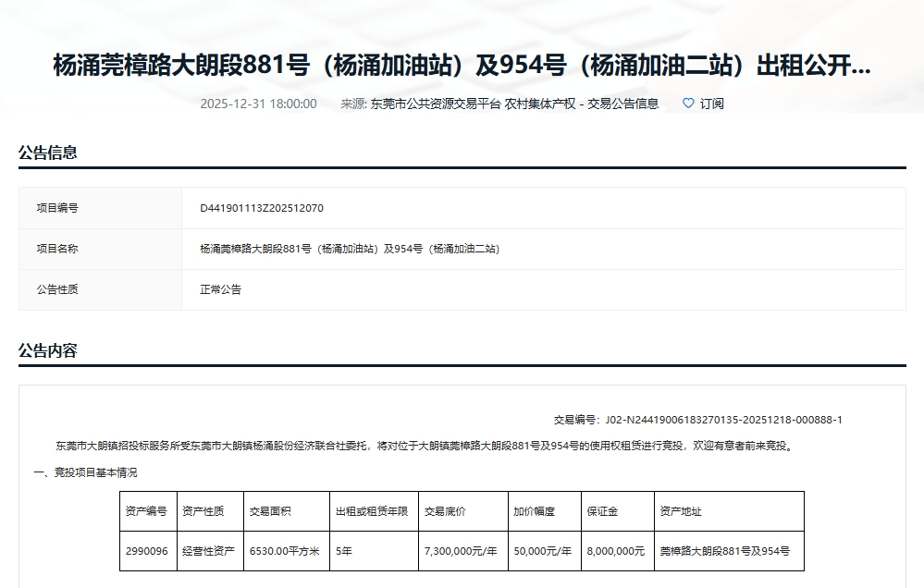Select the project name value in 项目名称 row
The image size is (924, 588).
[x=349, y=249]
